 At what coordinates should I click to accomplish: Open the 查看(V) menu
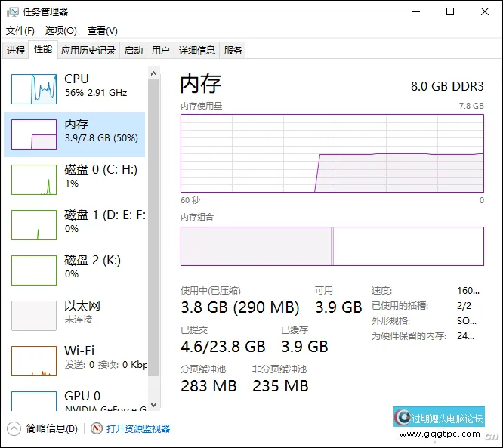tap(102, 31)
